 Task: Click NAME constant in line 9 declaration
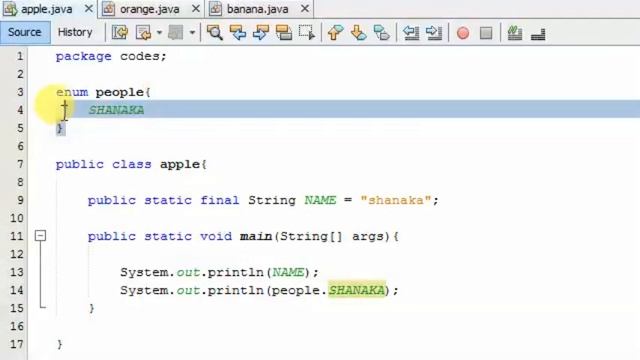(320, 200)
